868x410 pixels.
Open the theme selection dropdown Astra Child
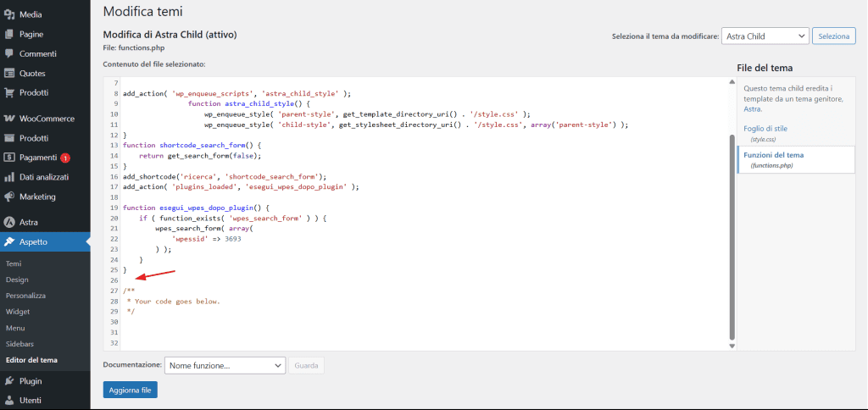[x=765, y=36]
